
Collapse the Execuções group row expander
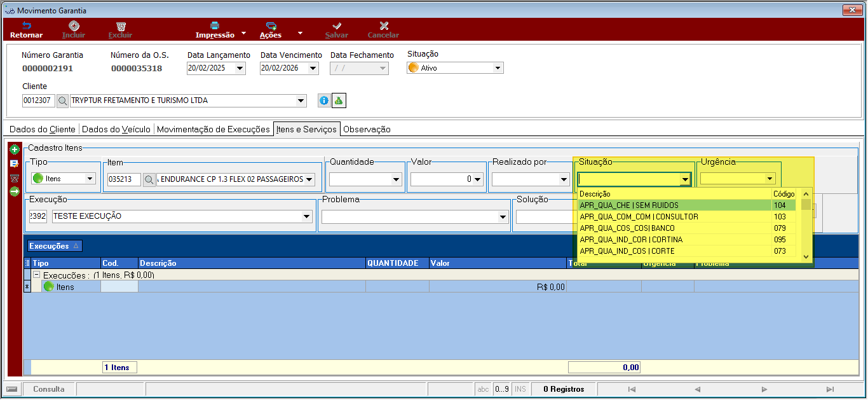coord(37,275)
